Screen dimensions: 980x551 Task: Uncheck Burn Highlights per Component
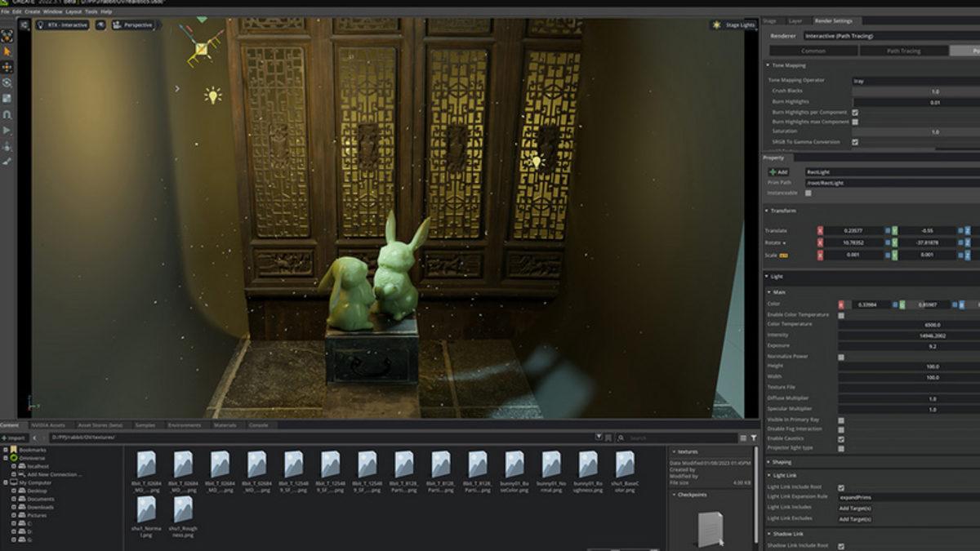855,112
